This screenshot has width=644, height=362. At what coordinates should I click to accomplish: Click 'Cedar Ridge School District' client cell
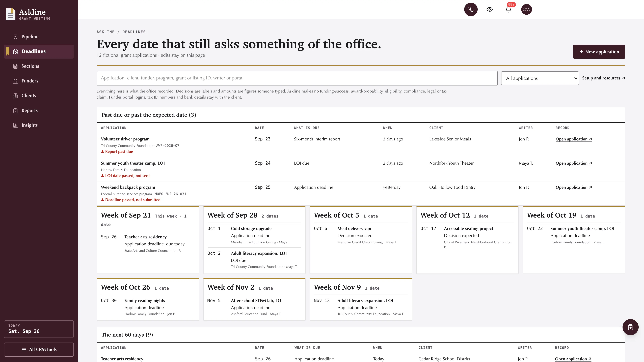pos(444,359)
